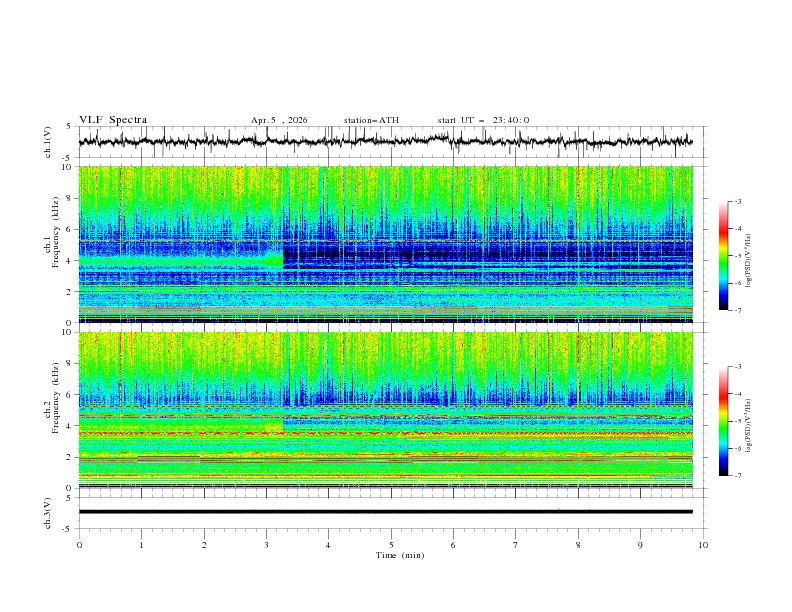Click the log(PSD) label beside ch.2 colorbar

pyautogui.click(x=749, y=425)
